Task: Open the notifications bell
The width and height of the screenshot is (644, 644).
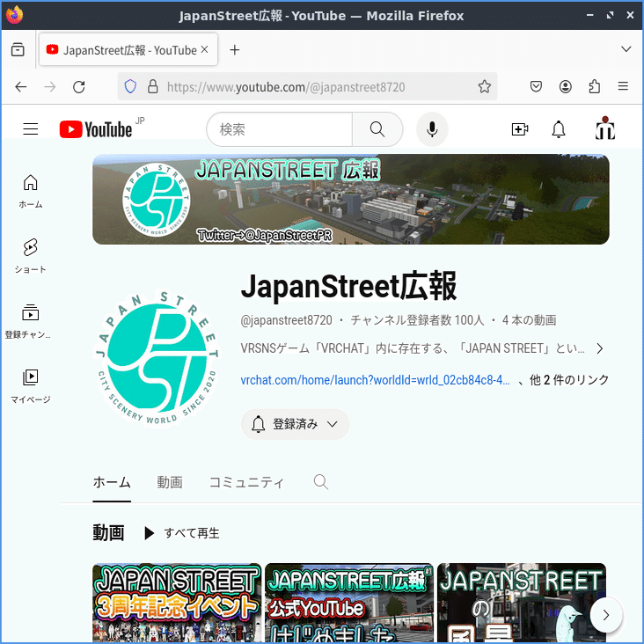Action: pyautogui.click(x=558, y=129)
